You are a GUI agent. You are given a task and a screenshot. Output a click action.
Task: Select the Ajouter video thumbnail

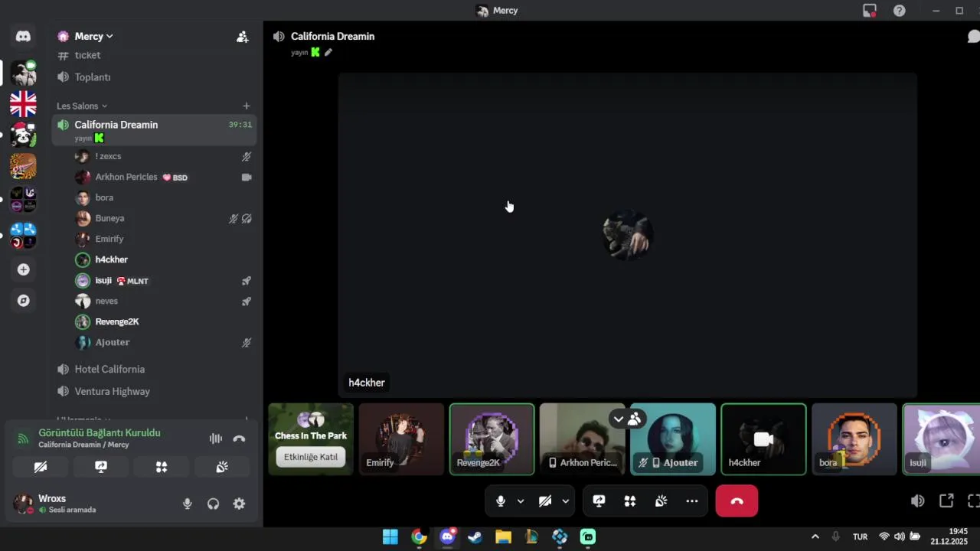673,439
